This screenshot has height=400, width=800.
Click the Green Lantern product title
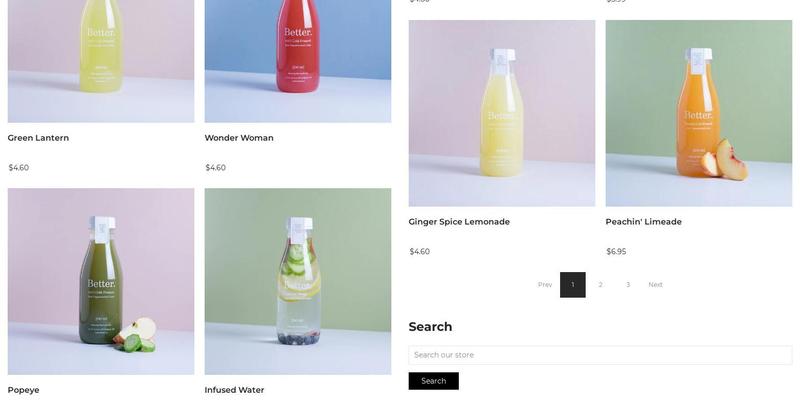(x=38, y=138)
